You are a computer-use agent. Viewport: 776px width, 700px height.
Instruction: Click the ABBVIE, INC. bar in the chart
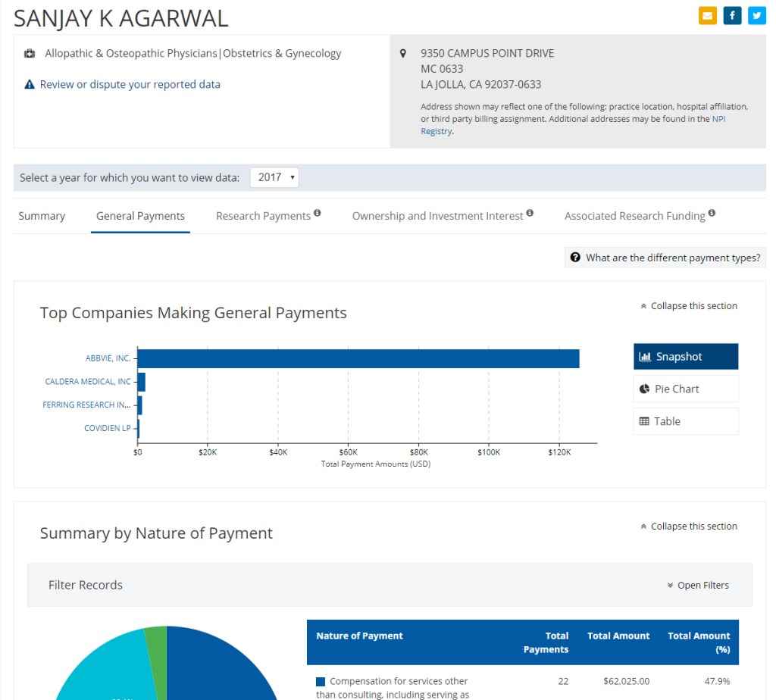[x=356, y=358]
